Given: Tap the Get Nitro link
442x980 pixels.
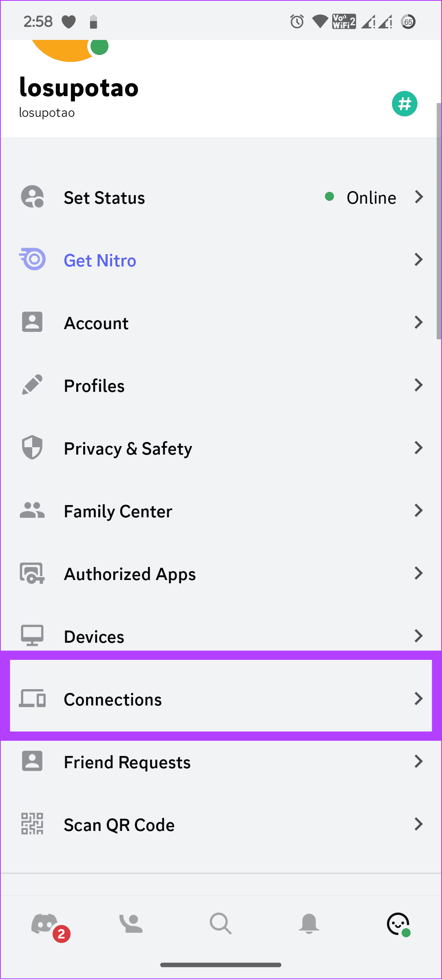Looking at the screenshot, I should click(x=100, y=260).
